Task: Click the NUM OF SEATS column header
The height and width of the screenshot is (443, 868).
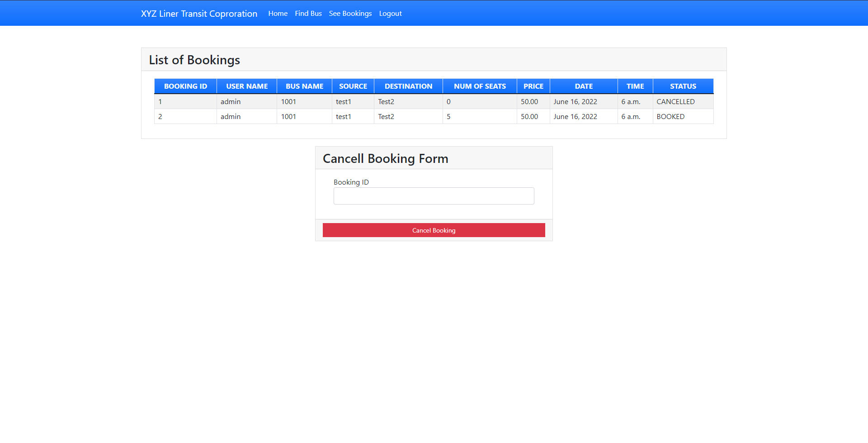Action: point(480,86)
